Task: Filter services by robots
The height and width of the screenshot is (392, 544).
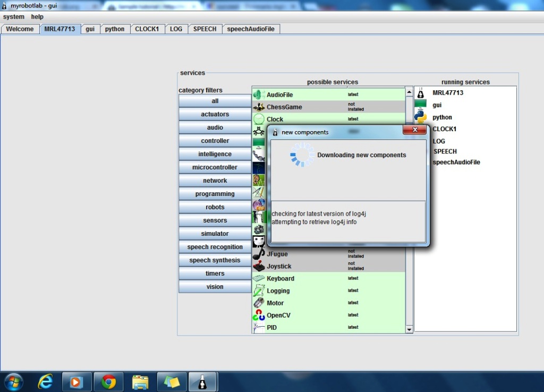Action: coord(215,207)
